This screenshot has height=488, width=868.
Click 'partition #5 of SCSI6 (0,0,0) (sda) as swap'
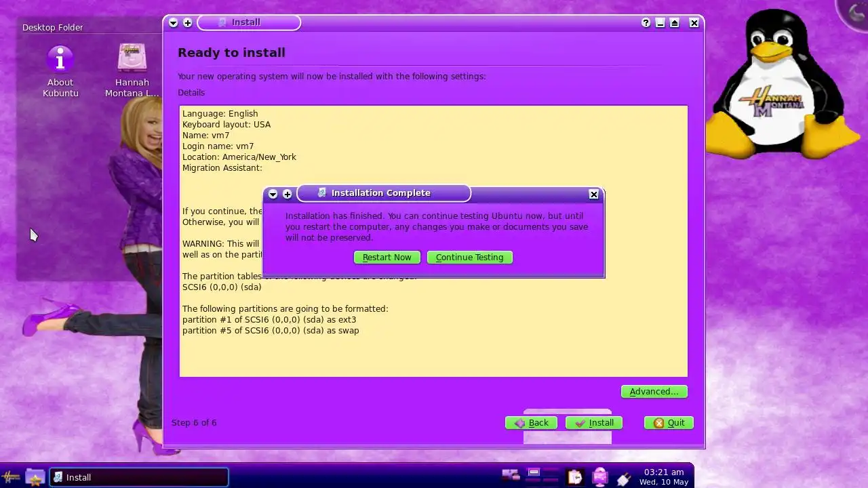coord(271,331)
